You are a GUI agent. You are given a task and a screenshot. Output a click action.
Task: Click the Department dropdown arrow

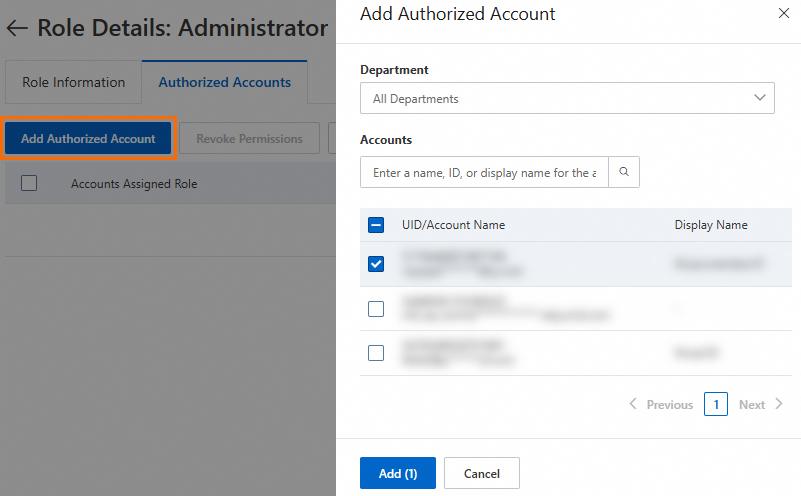[x=760, y=98]
